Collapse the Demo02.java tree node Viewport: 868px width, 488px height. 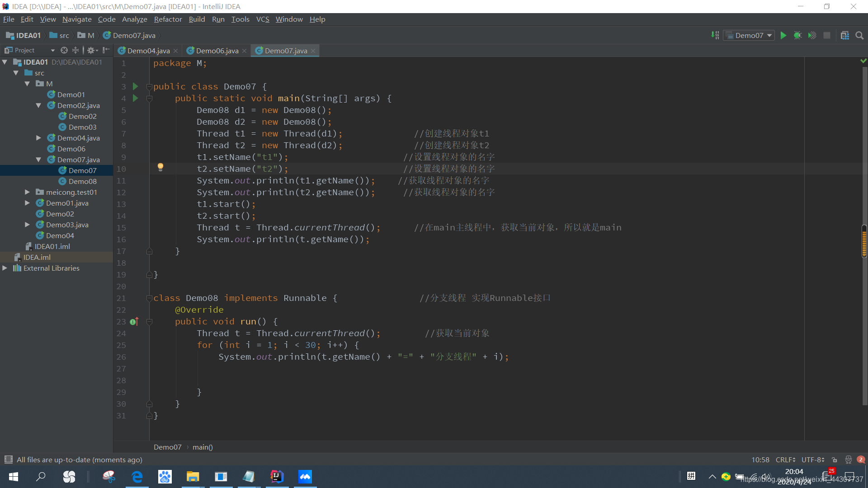[x=38, y=105]
